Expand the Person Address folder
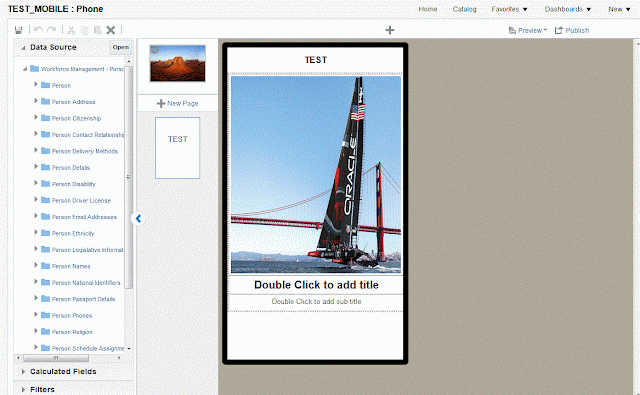 [36, 101]
